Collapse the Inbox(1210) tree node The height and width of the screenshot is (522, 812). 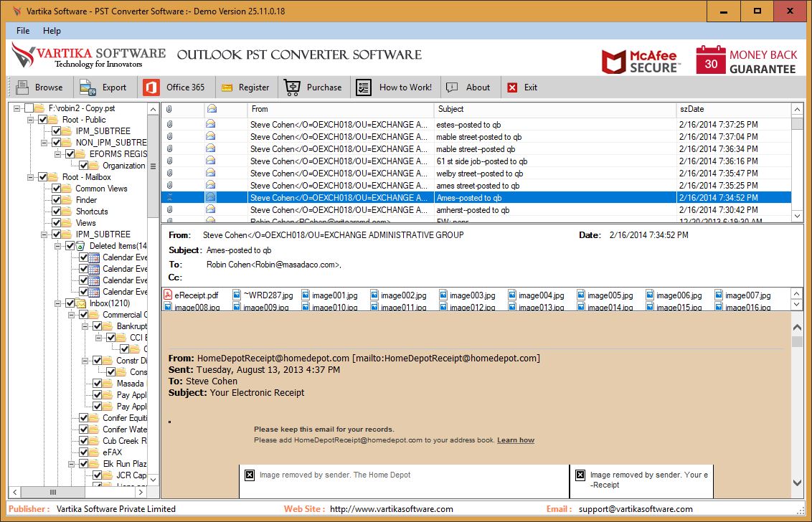coord(57,303)
